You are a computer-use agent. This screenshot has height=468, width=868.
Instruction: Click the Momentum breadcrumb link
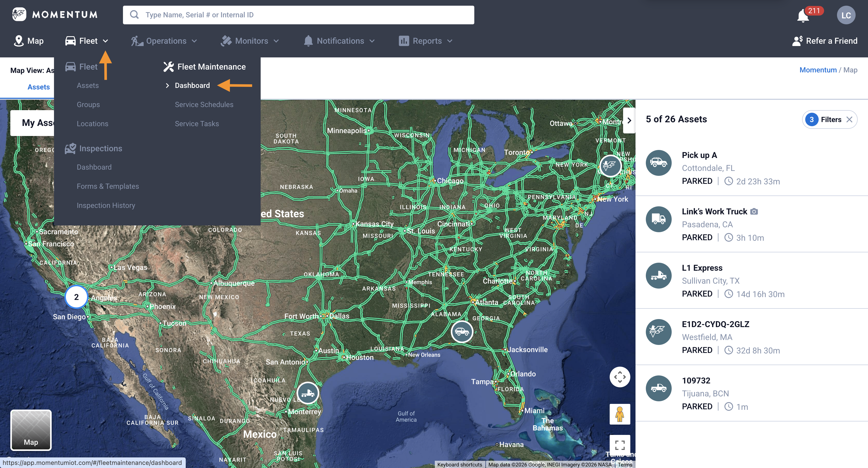pyautogui.click(x=818, y=70)
